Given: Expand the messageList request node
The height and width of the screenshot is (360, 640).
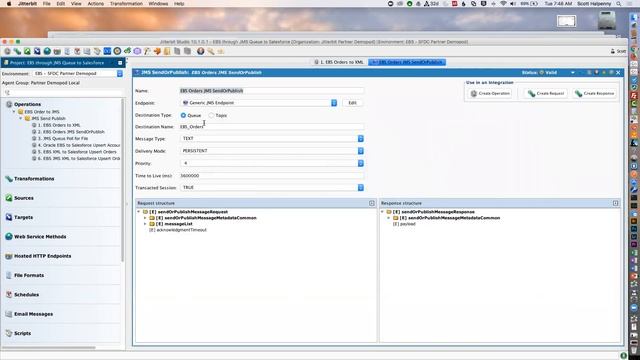Looking at the screenshot, I should coord(145,224).
